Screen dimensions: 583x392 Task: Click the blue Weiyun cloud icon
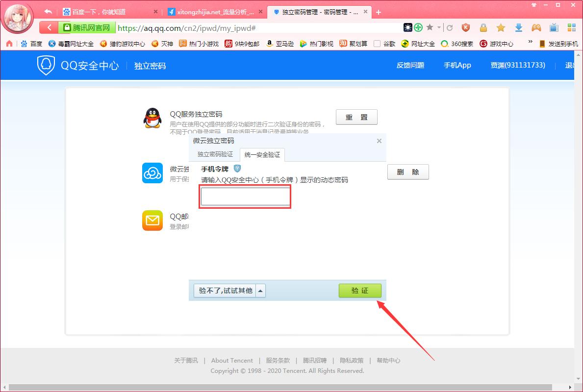coord(152,173)
